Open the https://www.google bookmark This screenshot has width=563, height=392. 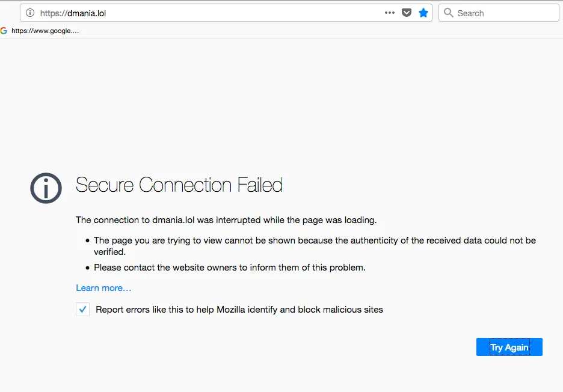pos(45,31)
